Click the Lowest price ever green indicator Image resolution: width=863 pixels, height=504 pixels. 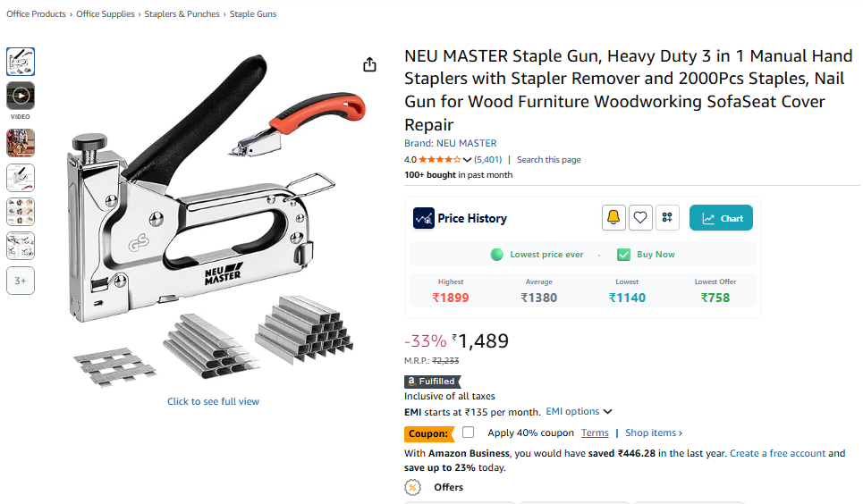tap(496, 255)
